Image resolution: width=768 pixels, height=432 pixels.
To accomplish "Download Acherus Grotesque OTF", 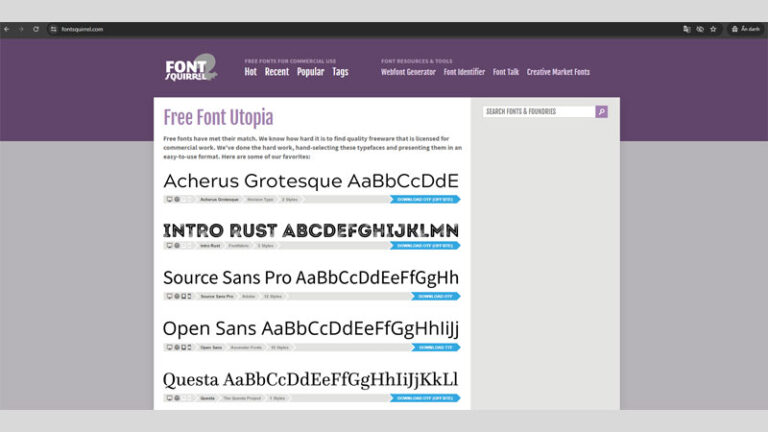I will (x=425, y=199).
